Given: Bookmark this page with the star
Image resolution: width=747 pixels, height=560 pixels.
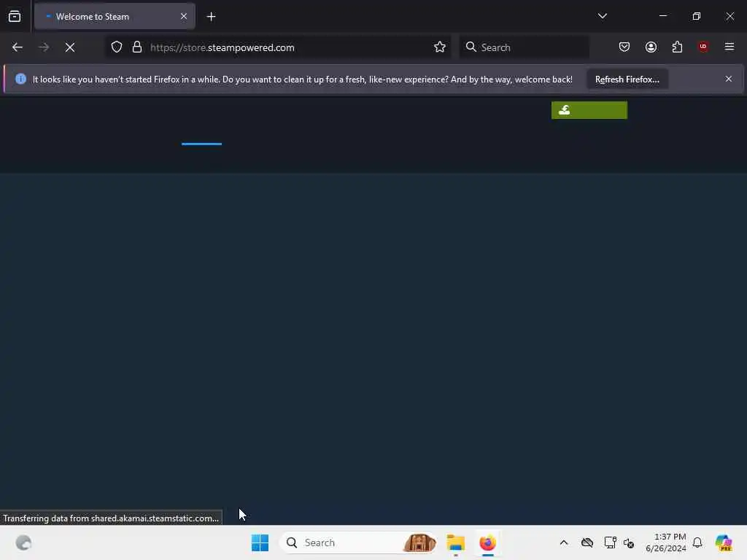Looking at the screenshot, I should [x=440, y=47].
